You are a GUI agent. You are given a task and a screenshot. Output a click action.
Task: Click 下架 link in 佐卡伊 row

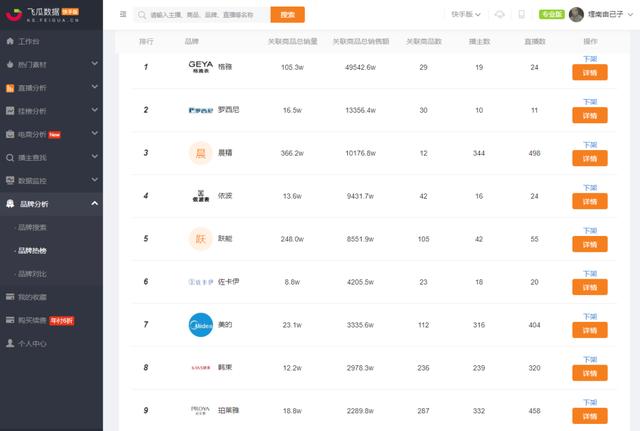pyautogui.click(x=590, y=273)
